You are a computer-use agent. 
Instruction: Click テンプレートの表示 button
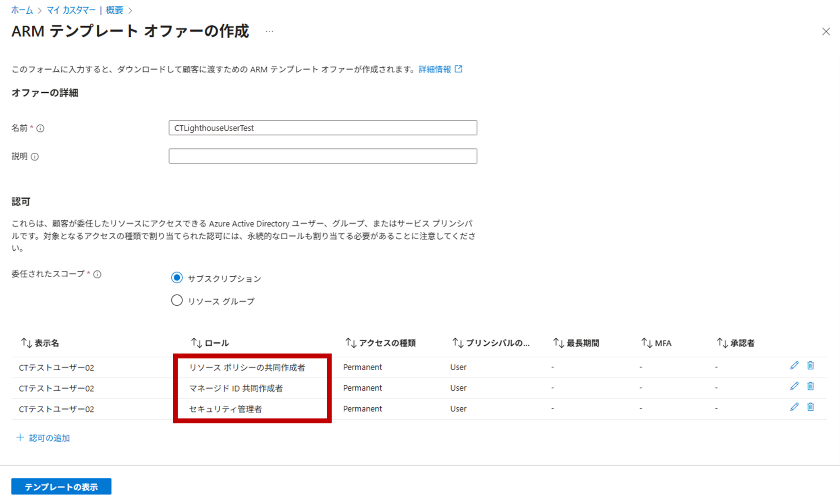click(61, 487)
